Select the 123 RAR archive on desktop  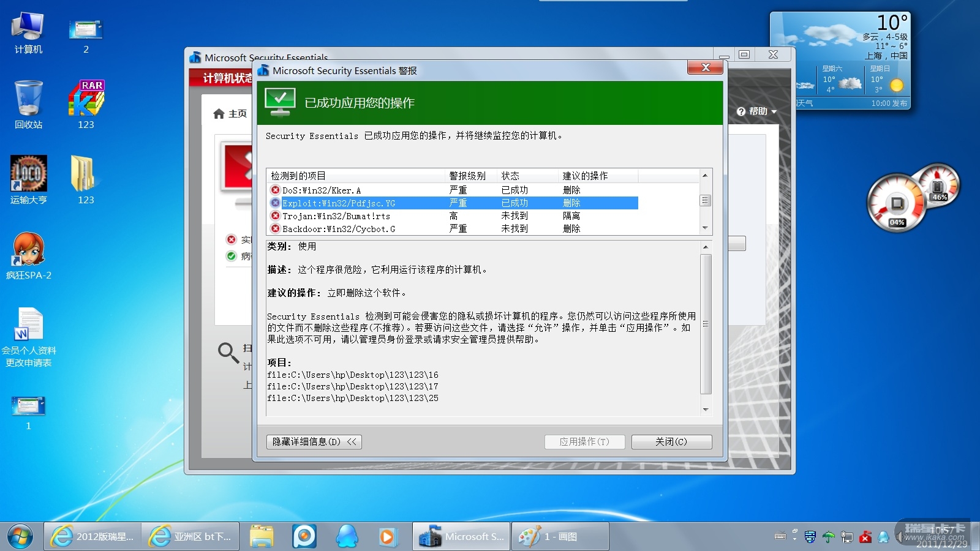[86, 105]
